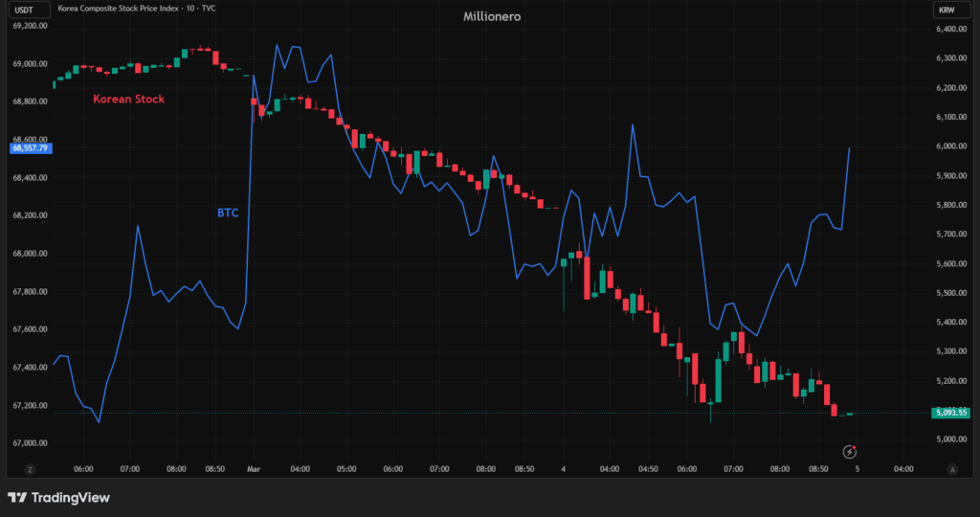
Task: Open the KRW currency dropdown
Action: coord(947,10)
